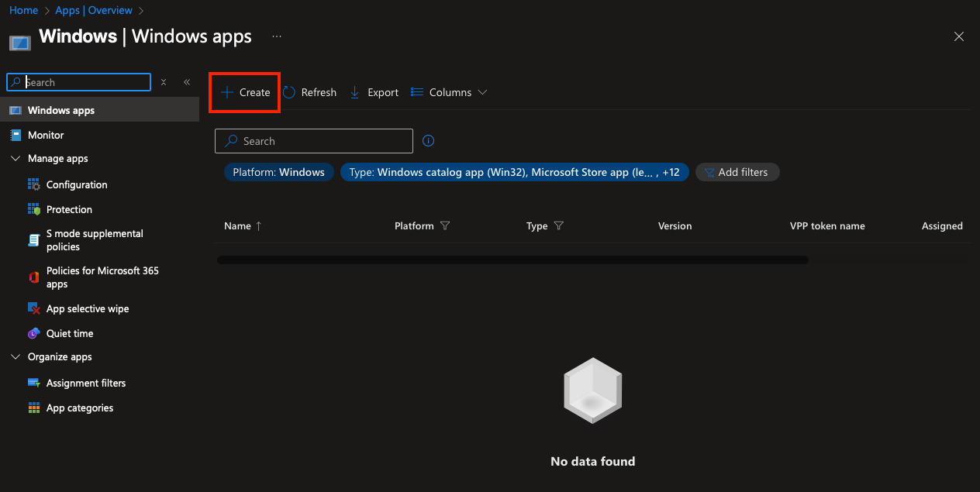Click the Refresh label in toolbar

(x=319, y=92)
